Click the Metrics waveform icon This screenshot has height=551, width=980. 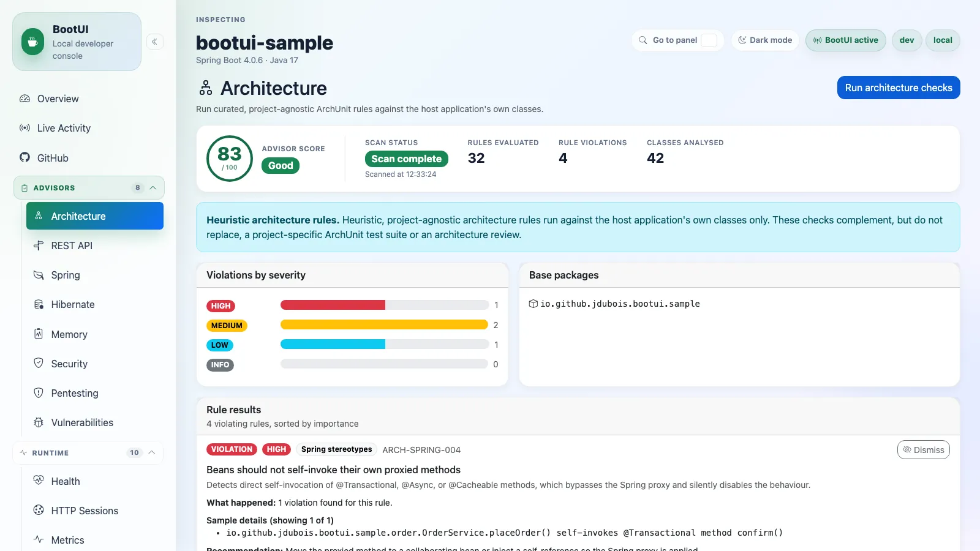pyautogui.click(x=39, y=539)
